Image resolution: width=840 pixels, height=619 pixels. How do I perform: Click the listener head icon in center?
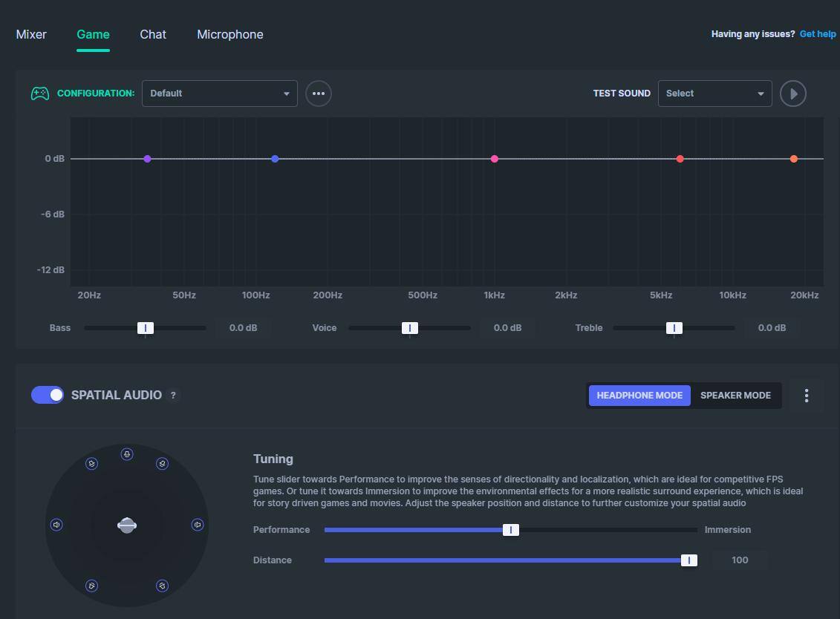coord(127,525)
